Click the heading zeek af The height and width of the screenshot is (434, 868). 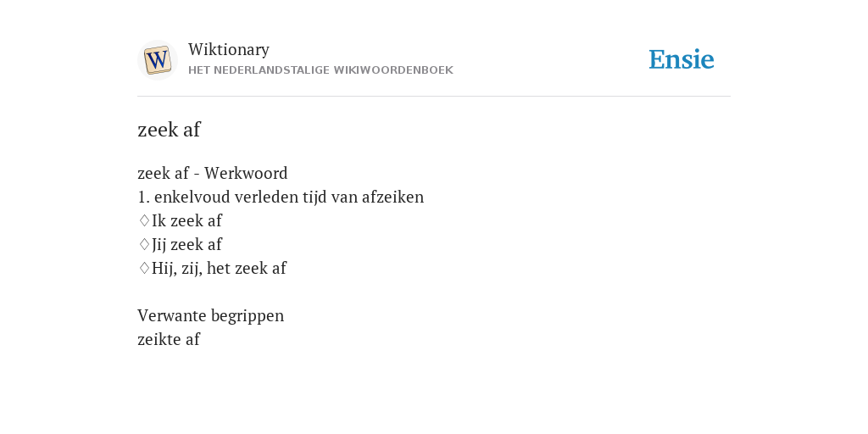(169, 130)
